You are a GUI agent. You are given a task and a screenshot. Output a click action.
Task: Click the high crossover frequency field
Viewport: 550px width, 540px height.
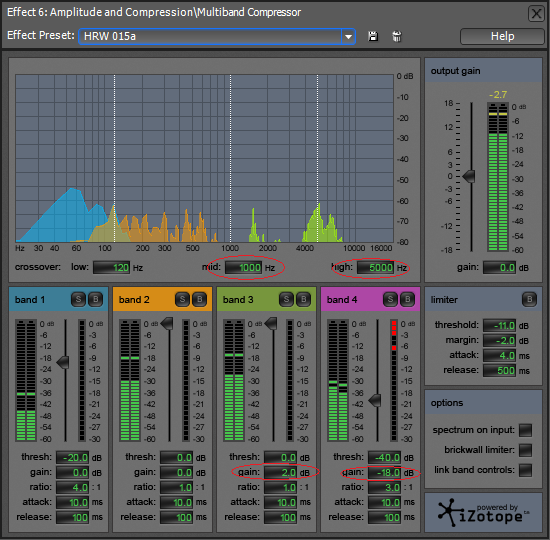point(375,268)
